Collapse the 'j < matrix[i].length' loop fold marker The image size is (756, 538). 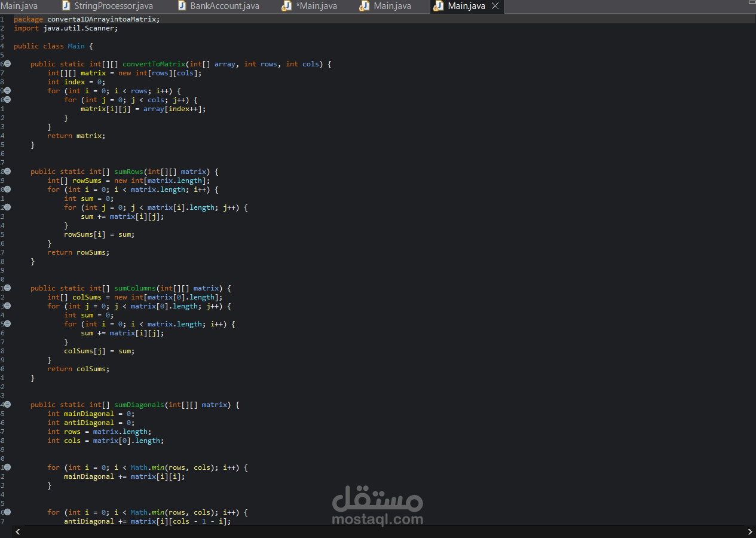click(x=7, y=207)
